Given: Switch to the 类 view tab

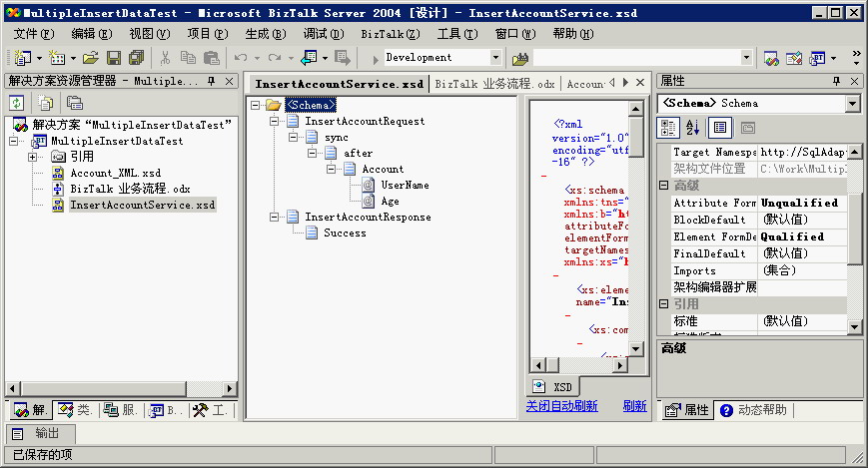Looking at the screenshot, I should click(75, 410).
